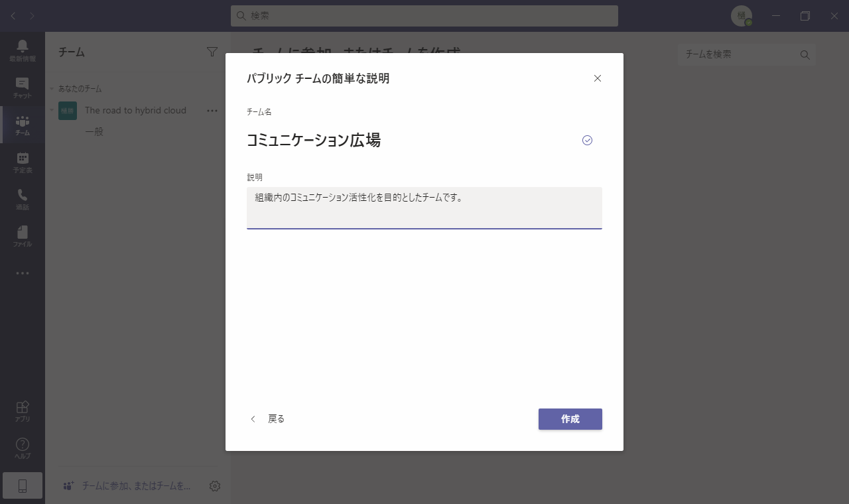This screenshot has width=849, height=504.
Task: Select the Teams (チーム) sidebar icon
Action: [x=23, y=125]
